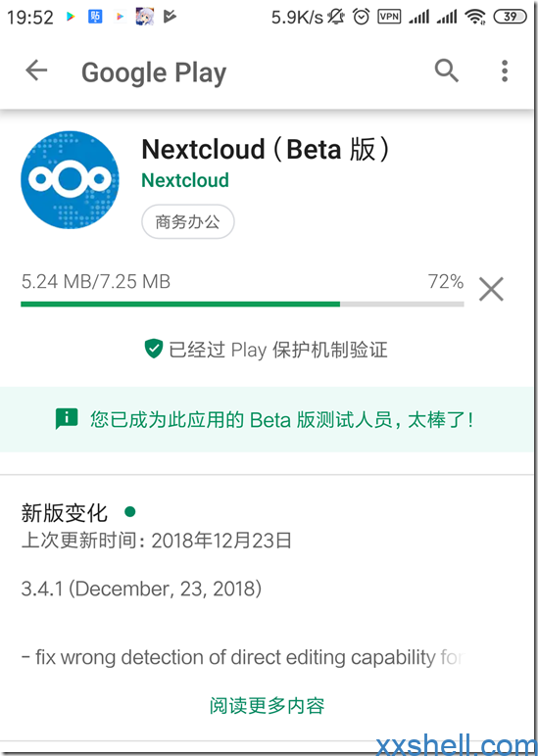Screen dimensions: 538x756
Task: Tap the Play Protect shield icon
Action: point(154,349)
